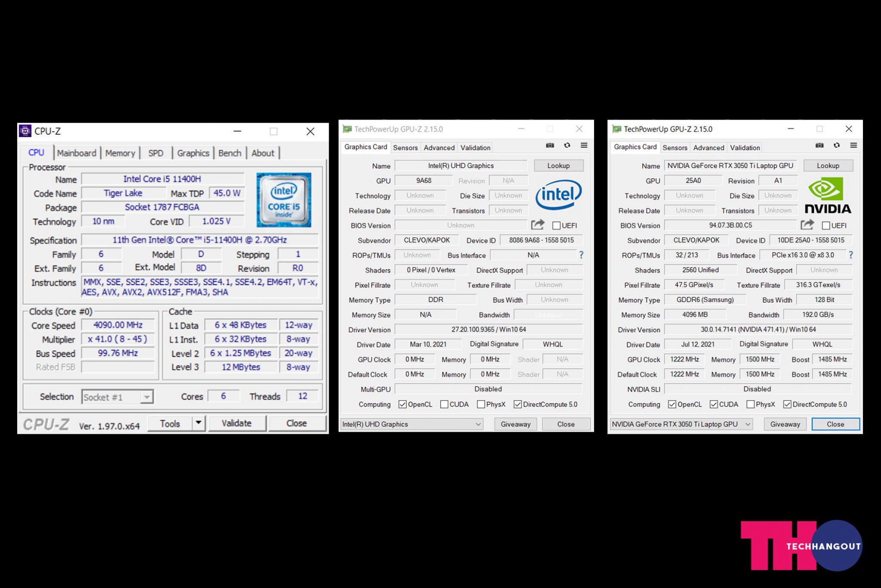
Task: Click the NVIDIA GPU-Z title bar app icon
Action: coord(616,129)
